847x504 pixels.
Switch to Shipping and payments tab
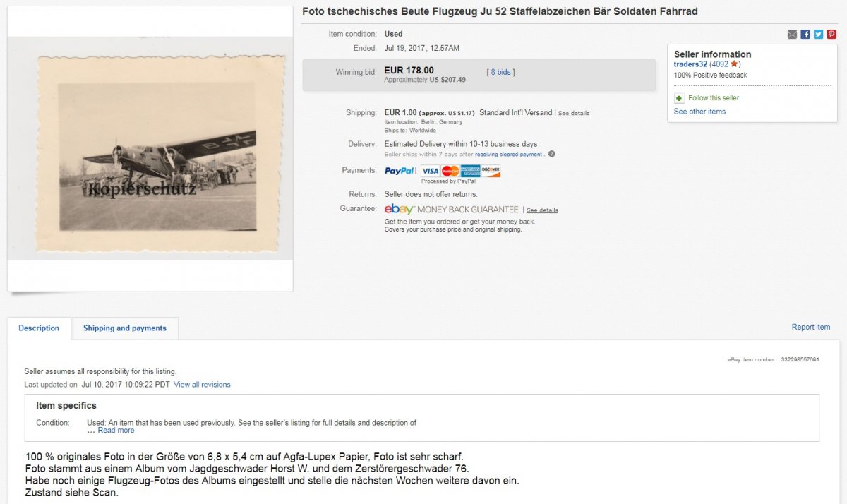click(x=125, y=328)
